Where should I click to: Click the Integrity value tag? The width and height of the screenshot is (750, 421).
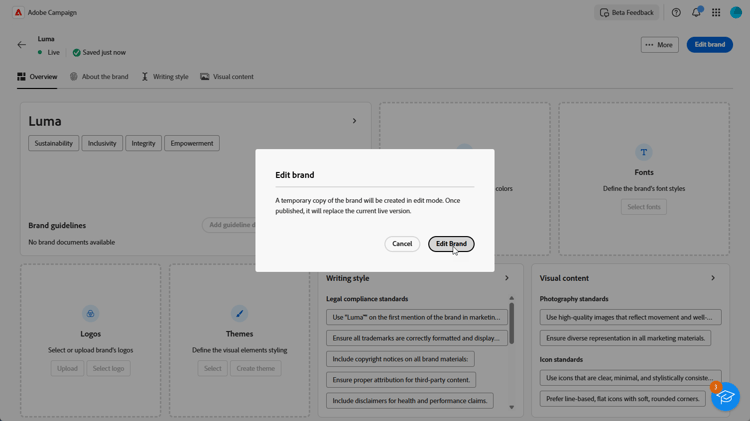click(143, 143)
